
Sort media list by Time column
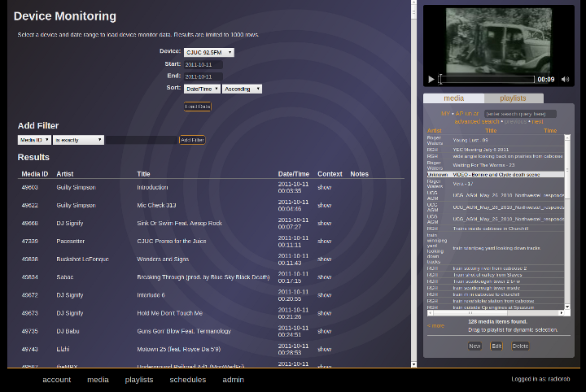(550, 131)
